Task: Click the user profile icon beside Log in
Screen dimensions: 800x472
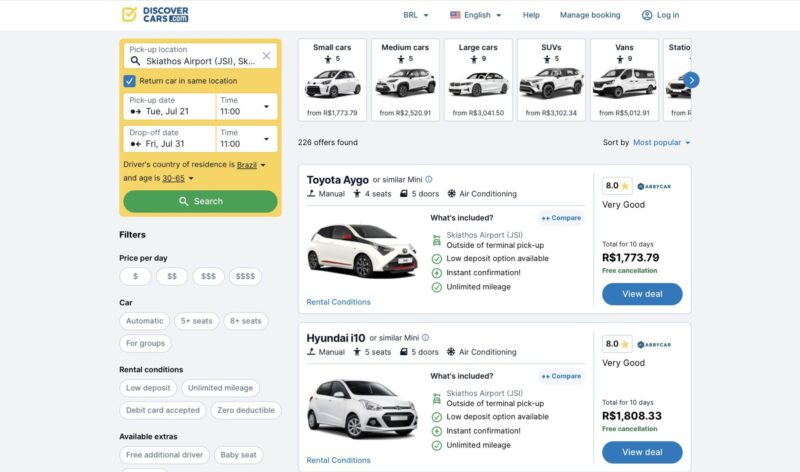Action: pyautogui.click(x=647, y=15)
